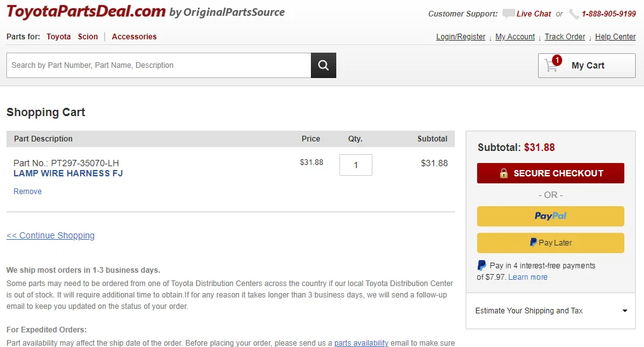Focus the part number search box

pyautogui.click(x=159, y=65)
